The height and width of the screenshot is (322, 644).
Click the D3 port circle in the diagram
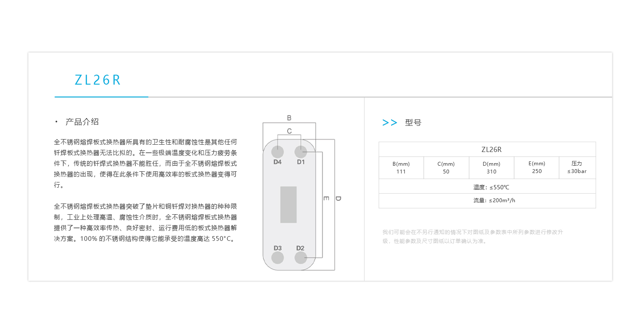click(277, 258)
